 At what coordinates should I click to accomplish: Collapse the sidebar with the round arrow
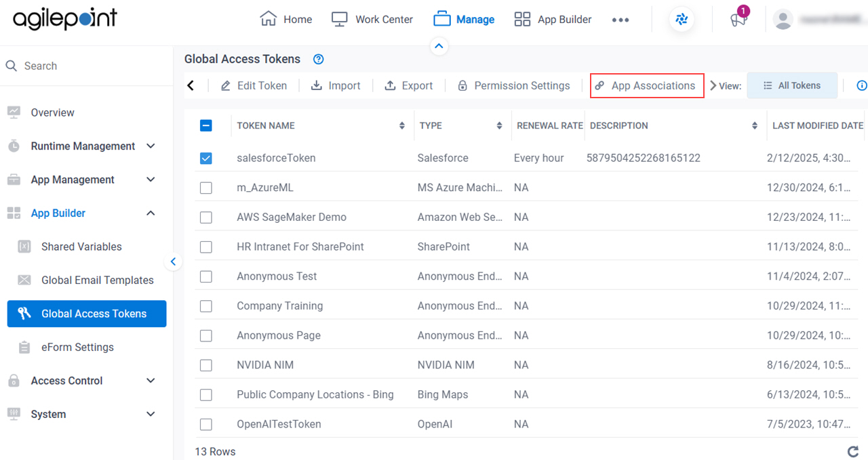tap(173, 262)
